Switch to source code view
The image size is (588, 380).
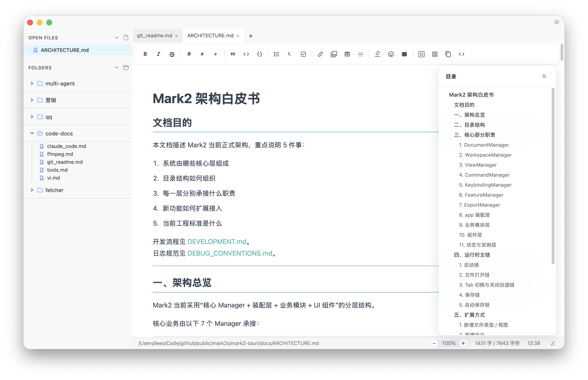point(461,54)
